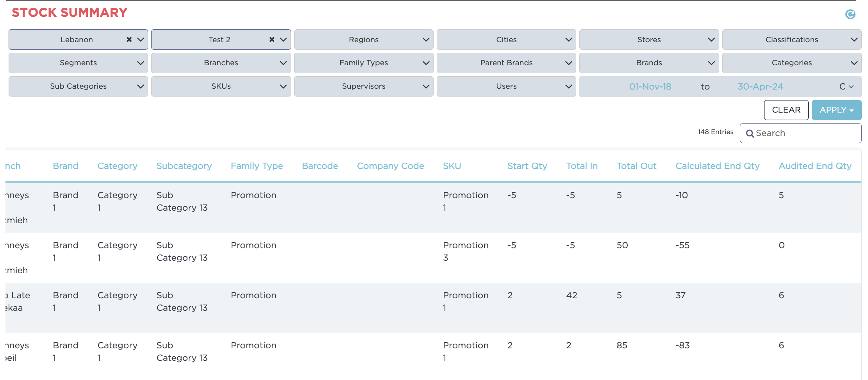Expand the Classifications dropdown
The image size is (868, 380).
click(x=791, y=39)
